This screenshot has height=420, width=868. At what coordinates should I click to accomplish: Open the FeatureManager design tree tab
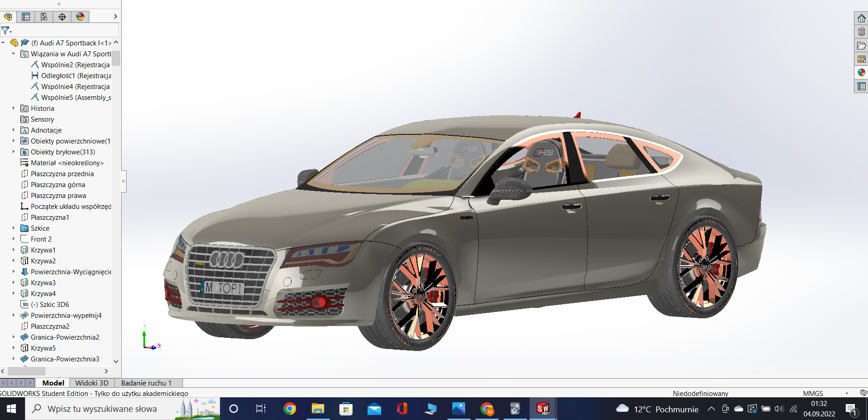8,17
